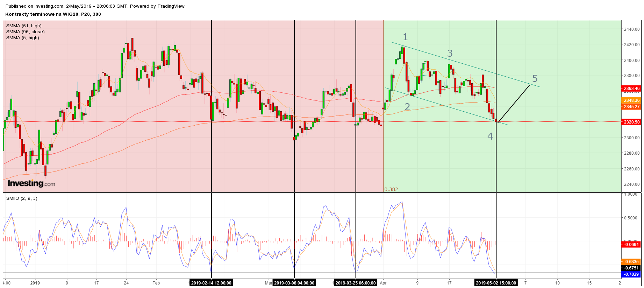Click the red 2363.46 price tag
This screenshot has height=288, width=644.
point(631,89)
